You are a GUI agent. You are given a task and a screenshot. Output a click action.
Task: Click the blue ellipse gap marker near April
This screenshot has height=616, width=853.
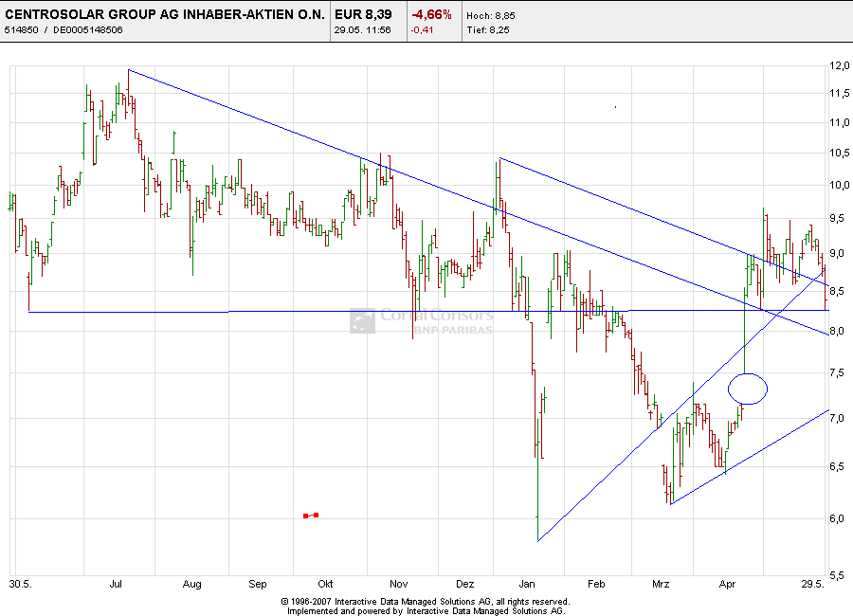(x=748, y=389)
